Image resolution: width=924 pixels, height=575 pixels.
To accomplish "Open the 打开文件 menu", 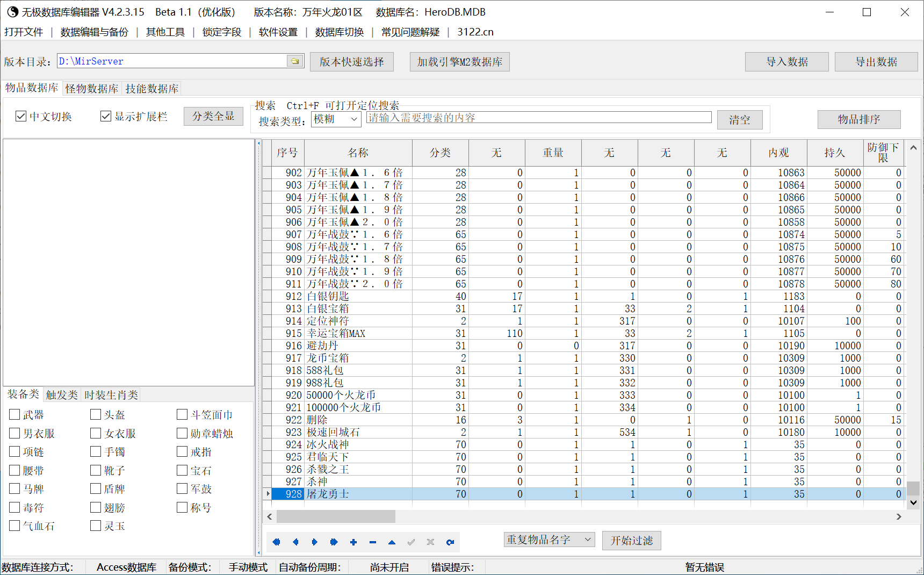I will (x=24, y=32).
